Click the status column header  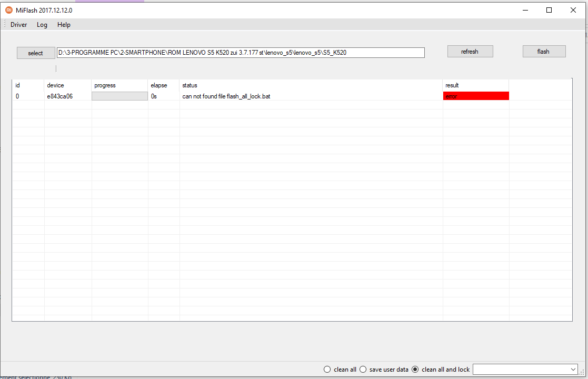pyautogui.click(x=311, y=85)
